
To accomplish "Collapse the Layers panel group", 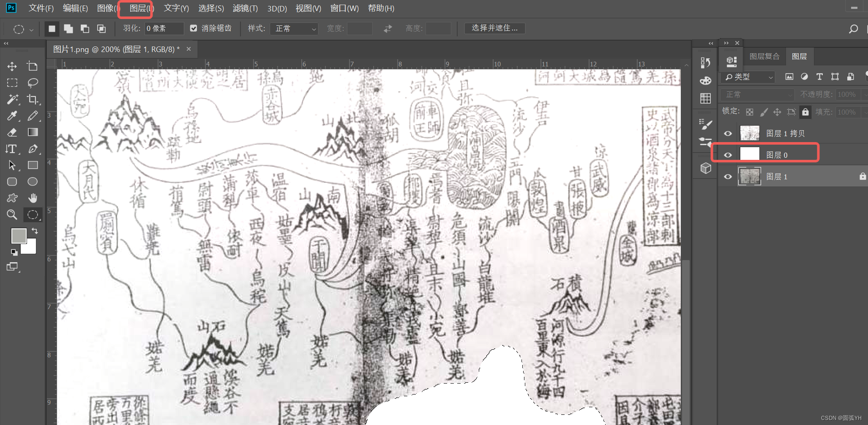I will tap(726, 43).
